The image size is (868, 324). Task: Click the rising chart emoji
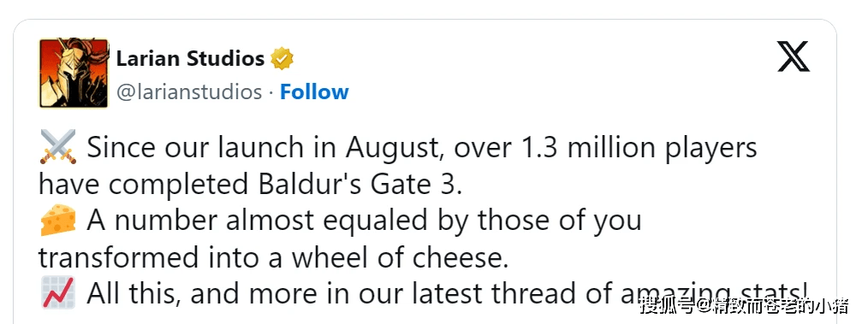tap(58, 294)
